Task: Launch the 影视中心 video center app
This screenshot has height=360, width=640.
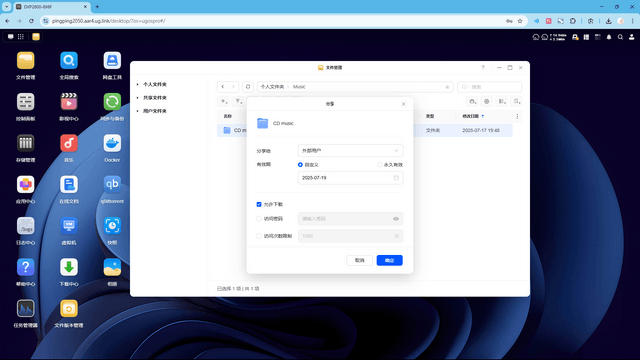Action: tap(69, 102)
